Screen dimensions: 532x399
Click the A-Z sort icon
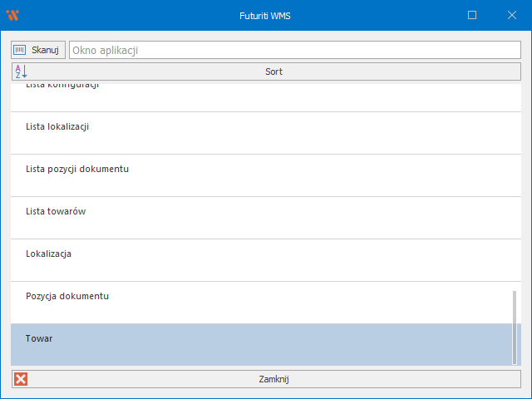(21, 71)
